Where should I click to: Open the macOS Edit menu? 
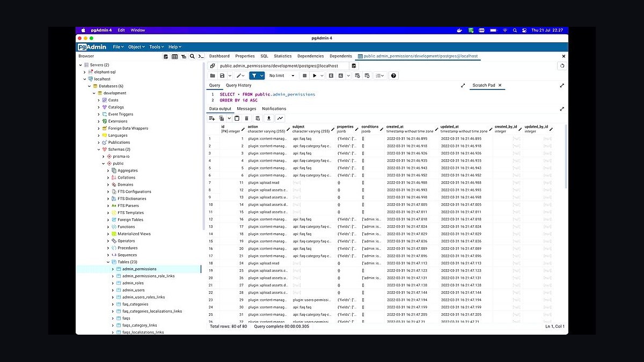(x=121, y=30)
